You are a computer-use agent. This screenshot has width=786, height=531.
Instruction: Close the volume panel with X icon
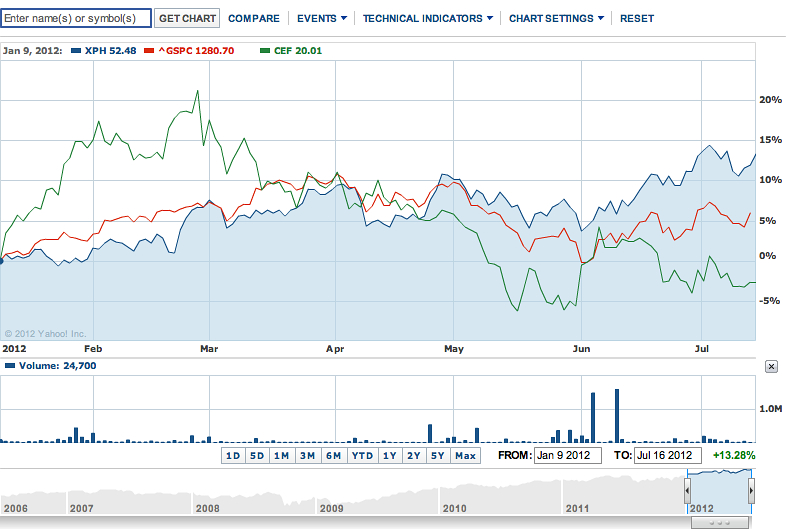[771, 367]
